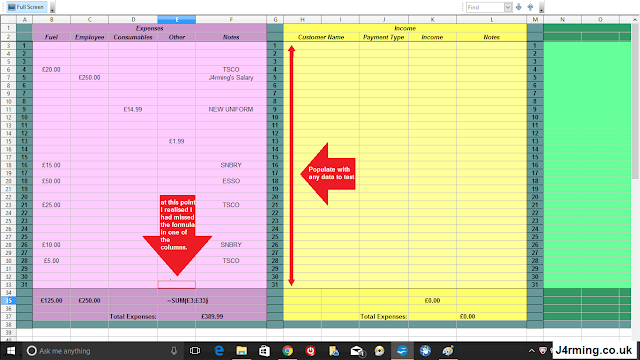Screen dimensions: 640x360
Task: Click the red power-button taskbar icon
Action: (x=311, y=351)
